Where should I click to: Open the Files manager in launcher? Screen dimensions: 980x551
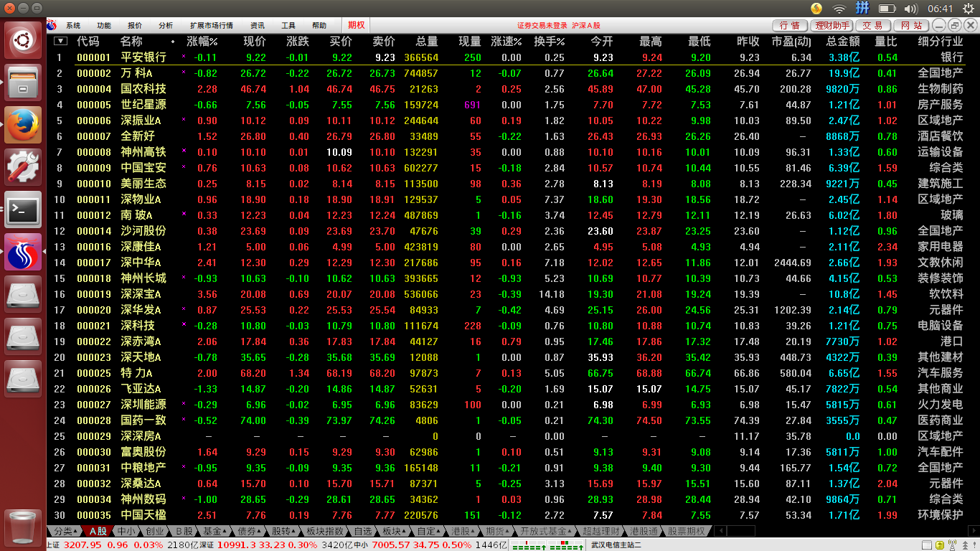tap(23, 83)
